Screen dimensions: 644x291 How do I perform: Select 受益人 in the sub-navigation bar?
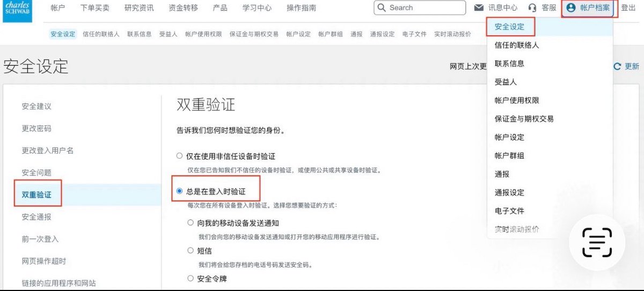[169, 34]
